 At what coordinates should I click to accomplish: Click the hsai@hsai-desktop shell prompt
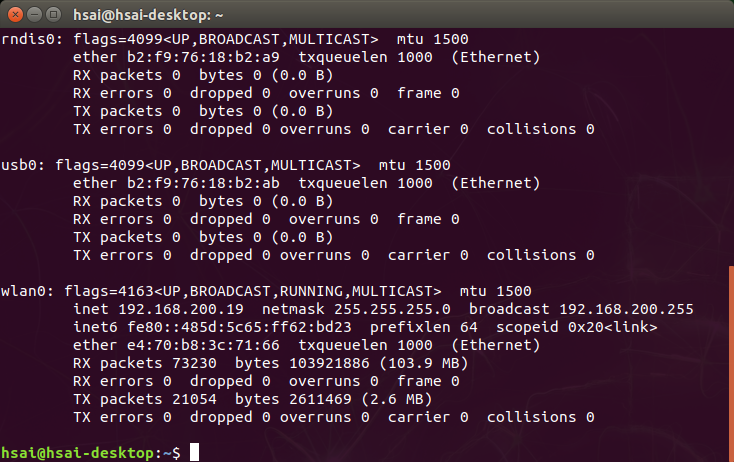(91, 453)
